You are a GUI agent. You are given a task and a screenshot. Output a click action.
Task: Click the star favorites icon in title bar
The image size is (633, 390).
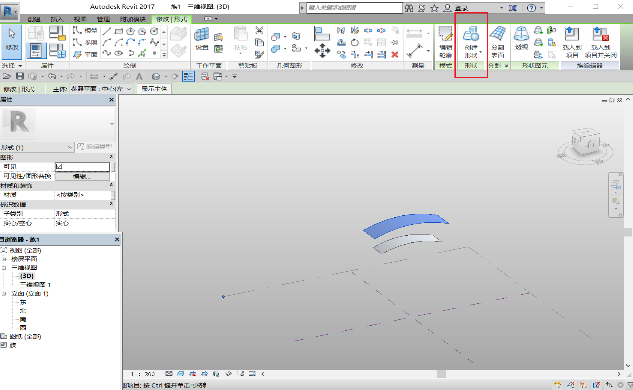434,8
